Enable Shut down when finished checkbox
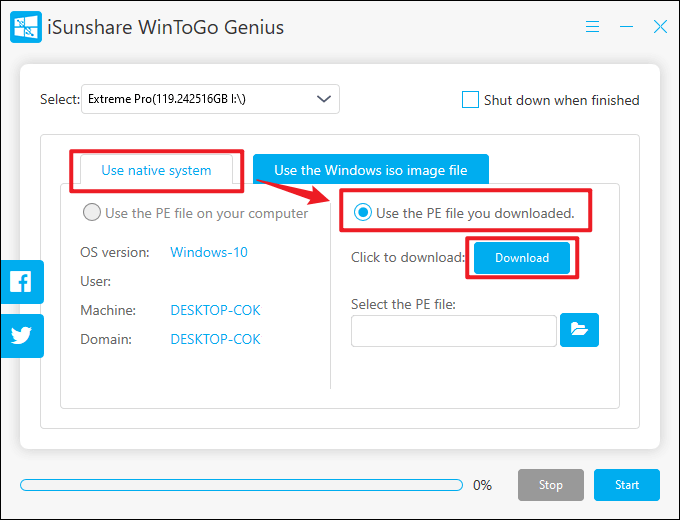Screen dimensions: 680x520 click(470, 100)
